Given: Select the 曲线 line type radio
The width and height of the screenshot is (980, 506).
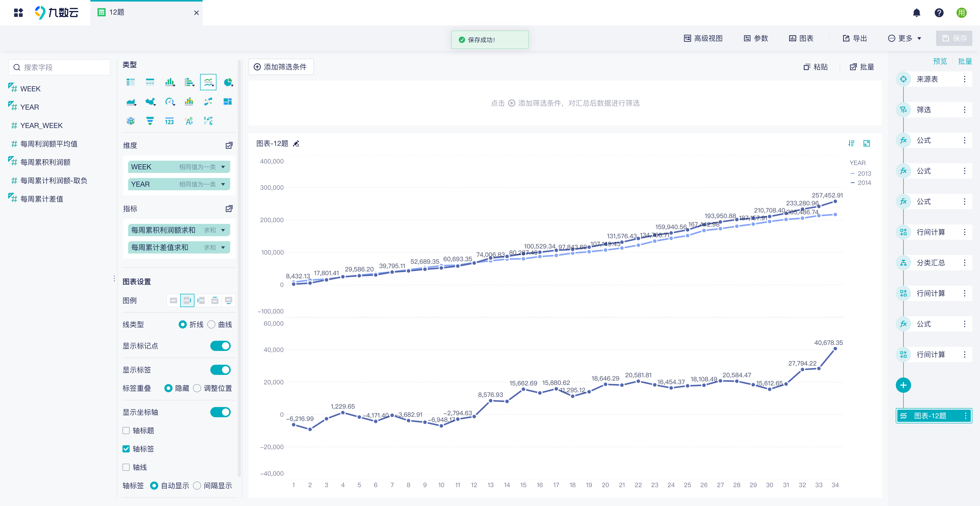Looking at the screenshot, I should (x=212, y=324).
